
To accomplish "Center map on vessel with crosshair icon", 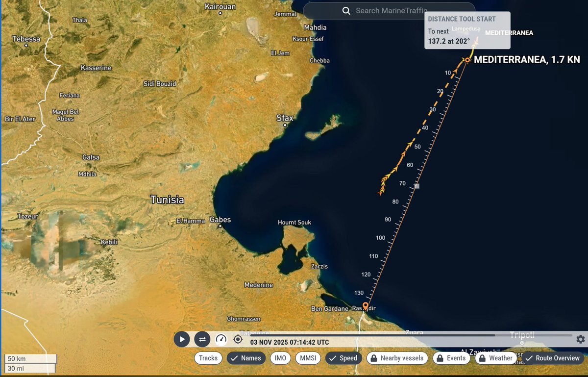I will [x=238, y=339].
